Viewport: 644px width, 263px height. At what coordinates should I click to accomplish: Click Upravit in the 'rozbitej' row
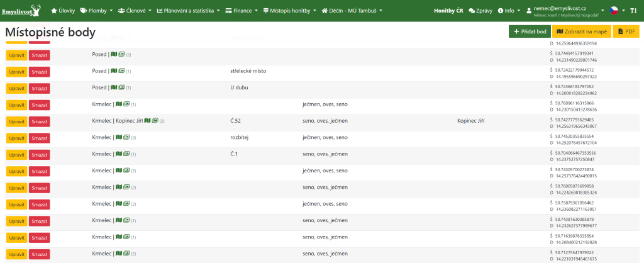(17, 138)
